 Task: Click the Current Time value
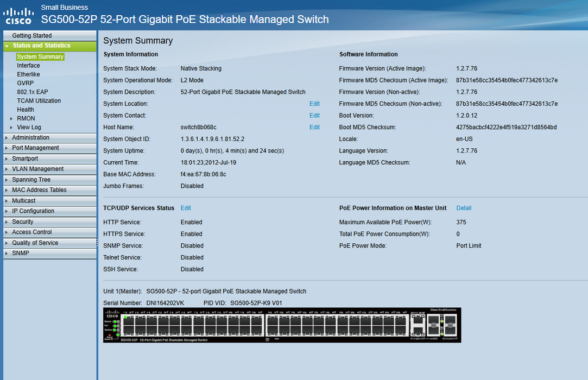[208, 162]
